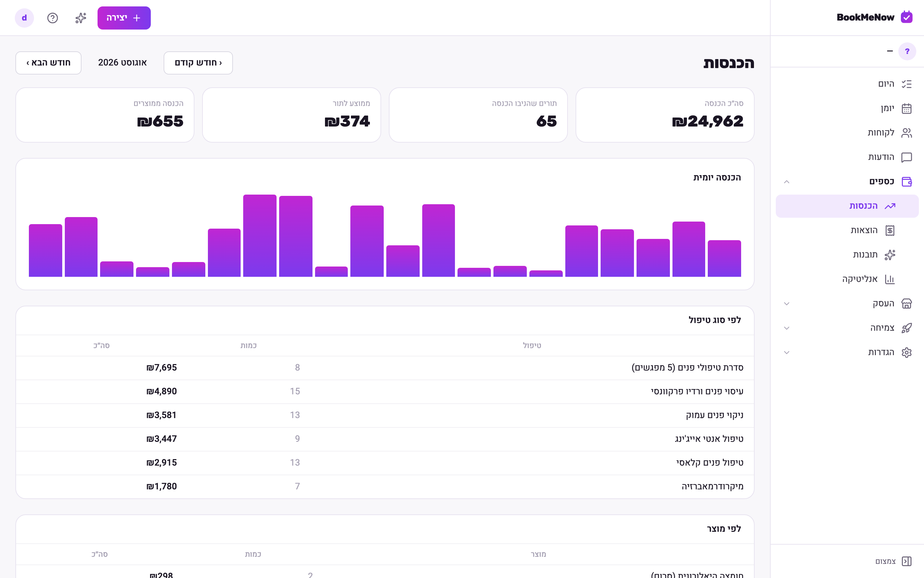Click the לפי סוג טיפול section heading

(715, 320)
